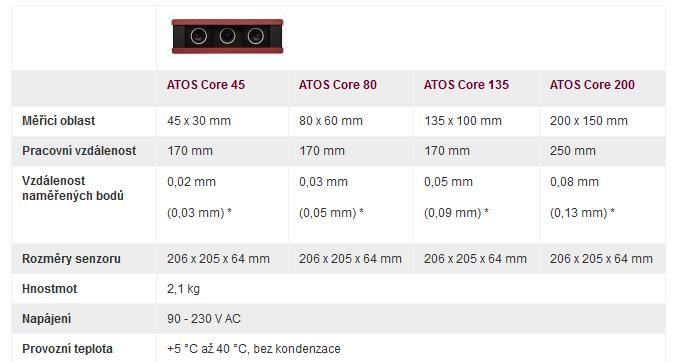This screenshot has width=676, height=362.
Task: Click the Rozměry senzoru row label
Action: [x=71, y=259]
